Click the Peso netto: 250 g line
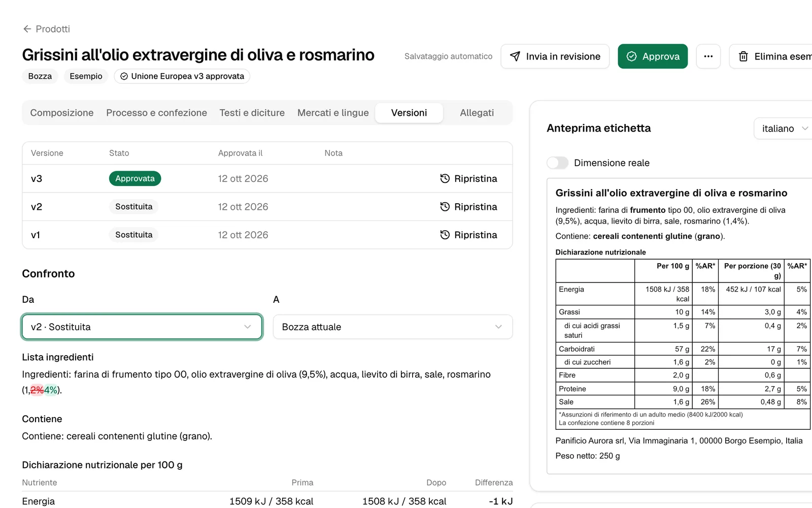812x508 pixels. (x=588, y=456)
